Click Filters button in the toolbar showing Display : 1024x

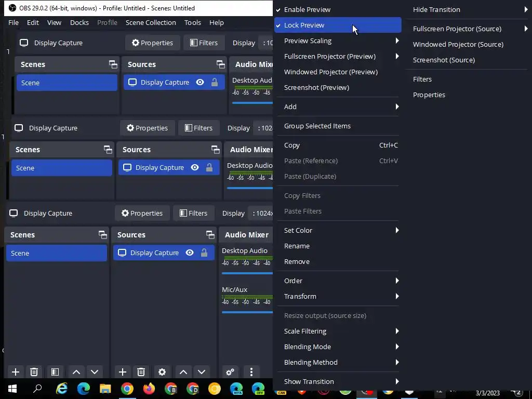(193, 213)
